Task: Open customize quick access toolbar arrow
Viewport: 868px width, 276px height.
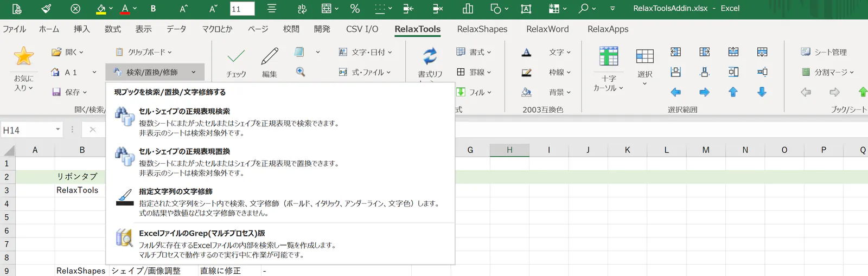Action: pos(612,9)
